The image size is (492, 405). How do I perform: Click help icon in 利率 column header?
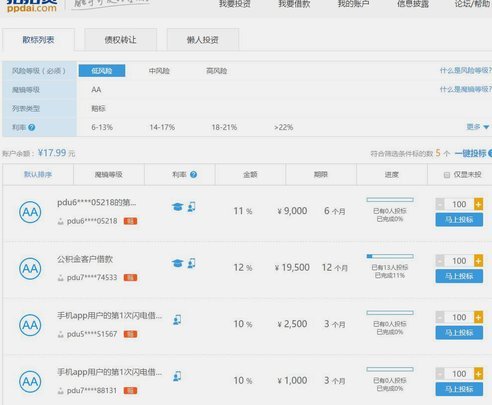point(193,174)
